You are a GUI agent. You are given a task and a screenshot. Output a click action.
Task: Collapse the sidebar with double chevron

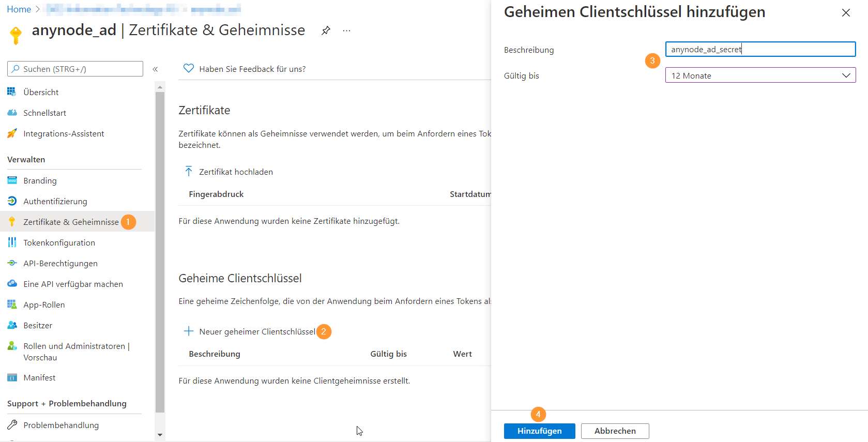point(155,69)
